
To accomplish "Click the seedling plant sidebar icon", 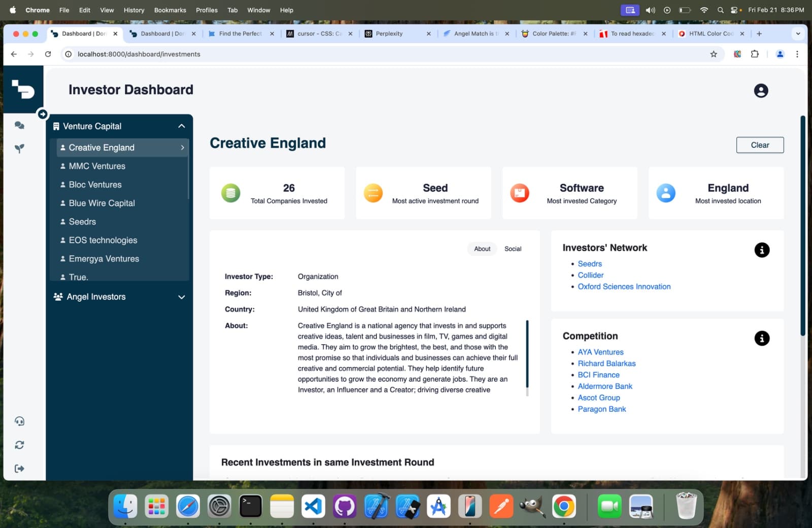I will 19,149.
